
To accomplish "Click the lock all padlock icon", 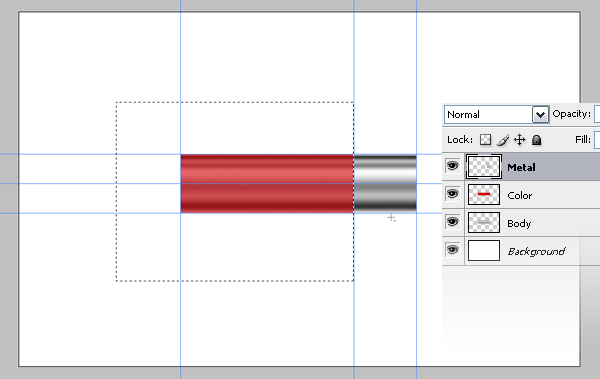I will [x=536, y=140].
